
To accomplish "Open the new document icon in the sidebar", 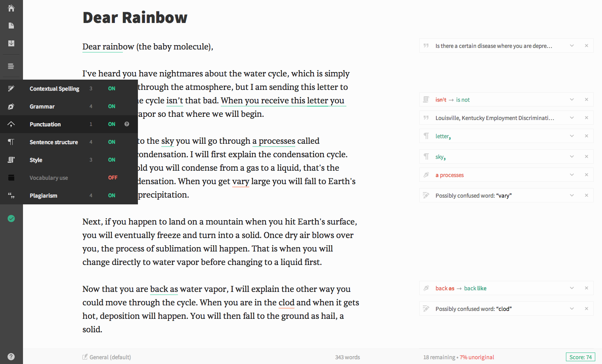I will click(x=11, y=26).
